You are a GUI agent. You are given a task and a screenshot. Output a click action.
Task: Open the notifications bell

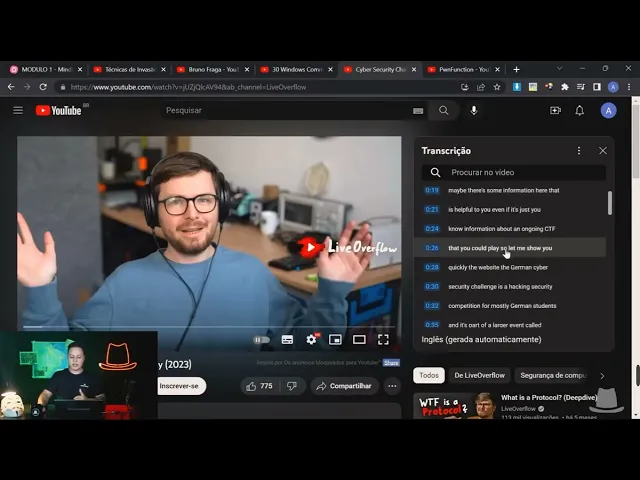580,111
